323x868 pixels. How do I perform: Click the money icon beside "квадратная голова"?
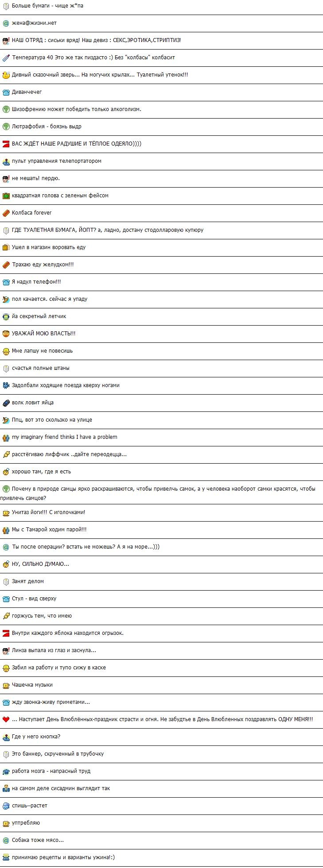click(x=6, y=196)
